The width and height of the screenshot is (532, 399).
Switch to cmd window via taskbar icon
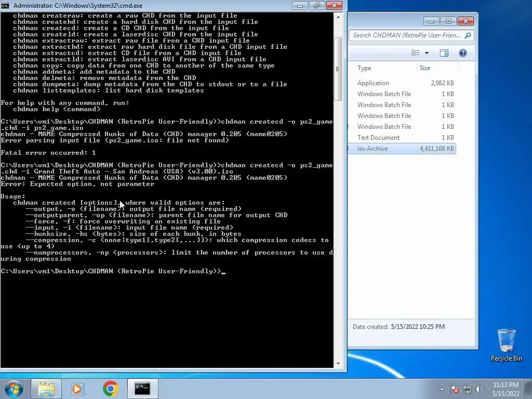click(142, 389)
